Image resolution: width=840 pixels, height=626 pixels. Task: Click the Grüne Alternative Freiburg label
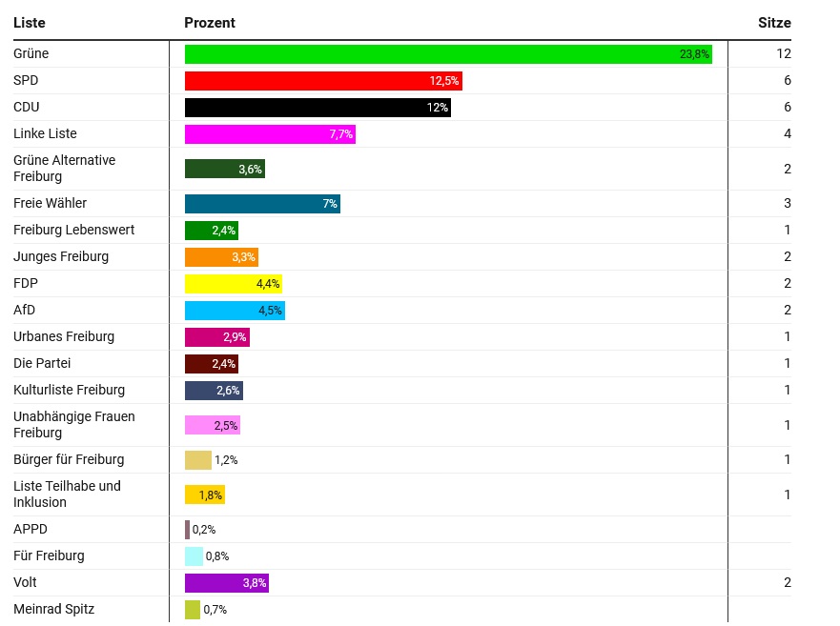pos(64,169)
